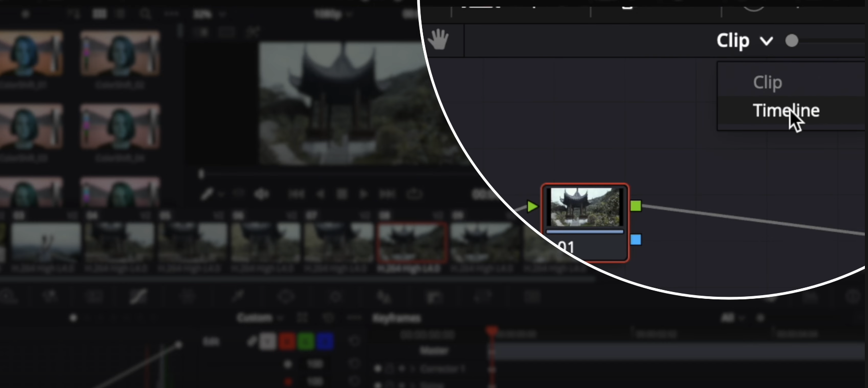Open the chevron beside the viewer picker tool
The height and width of the screenshot is (388, 868).
[x=222, y=195]
